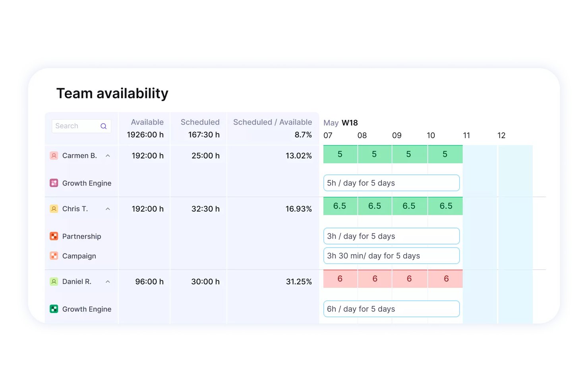Collapse Carmen B.'s row with chevron
This screenshot has width=588, height=392.
(x=108, y=156)
